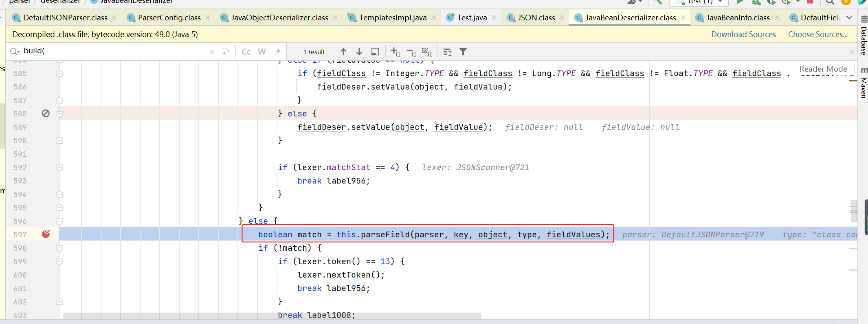Close ParserConfig.class tab
The image size is (868, 324).
tap(208, 18)
